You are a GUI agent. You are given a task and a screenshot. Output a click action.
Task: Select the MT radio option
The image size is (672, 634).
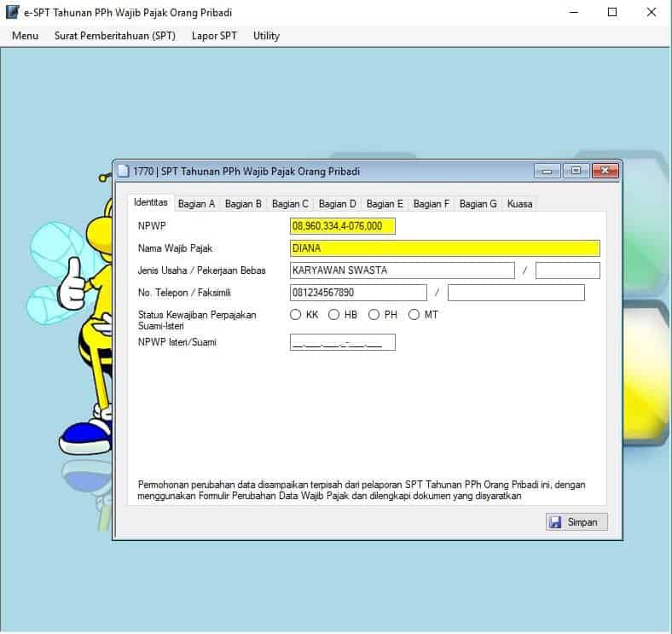point(414,315)
